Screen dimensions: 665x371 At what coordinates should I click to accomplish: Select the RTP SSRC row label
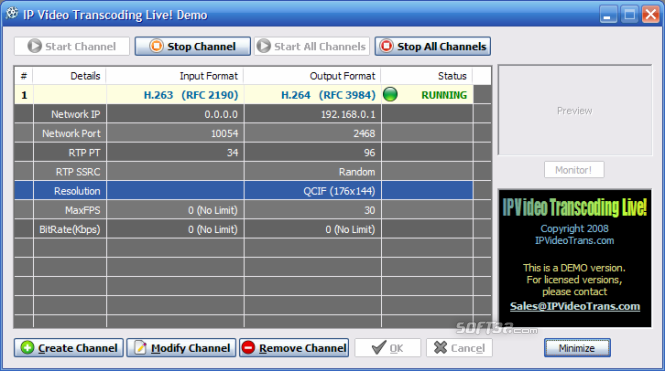78,172
